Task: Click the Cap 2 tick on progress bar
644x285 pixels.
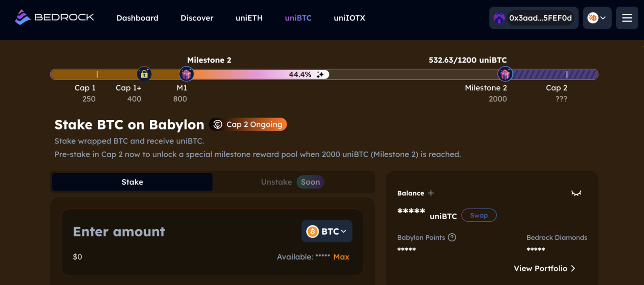Action: point(567,74)
